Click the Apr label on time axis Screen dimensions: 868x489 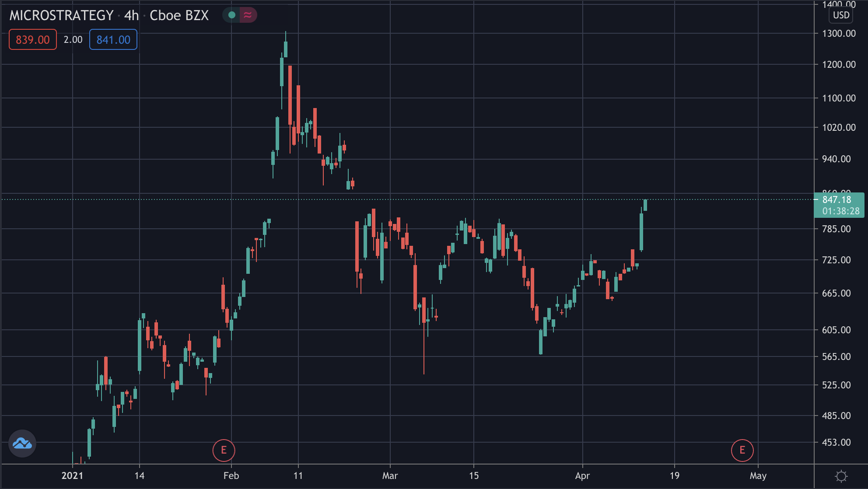tap(582, 476)
